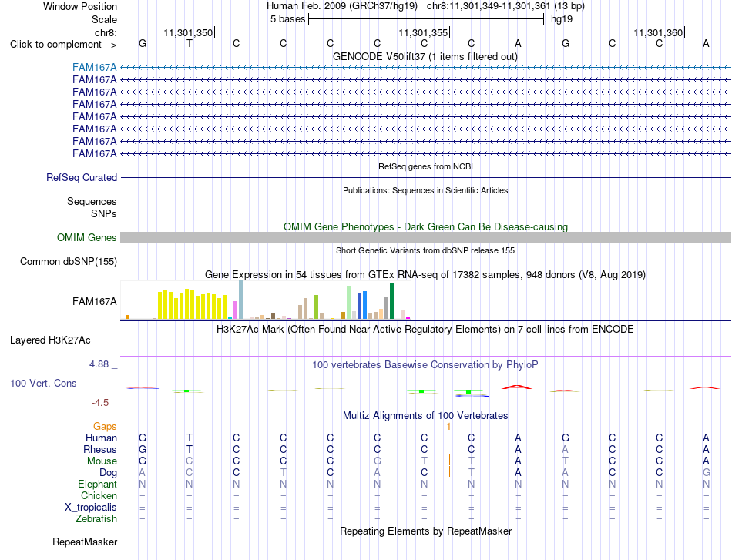Select the Chicken species row label

click(x=99, y=495)
